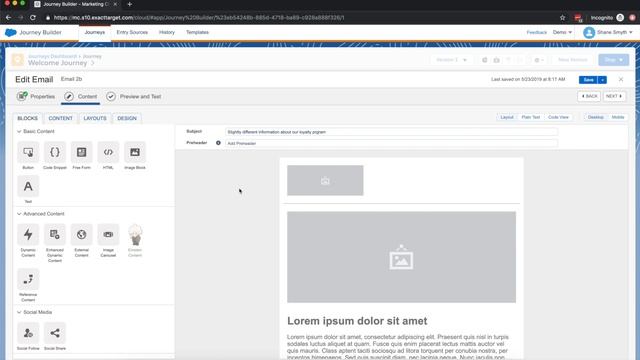
Task: Click the large hero image placeholder
Action: coord(401,257)
